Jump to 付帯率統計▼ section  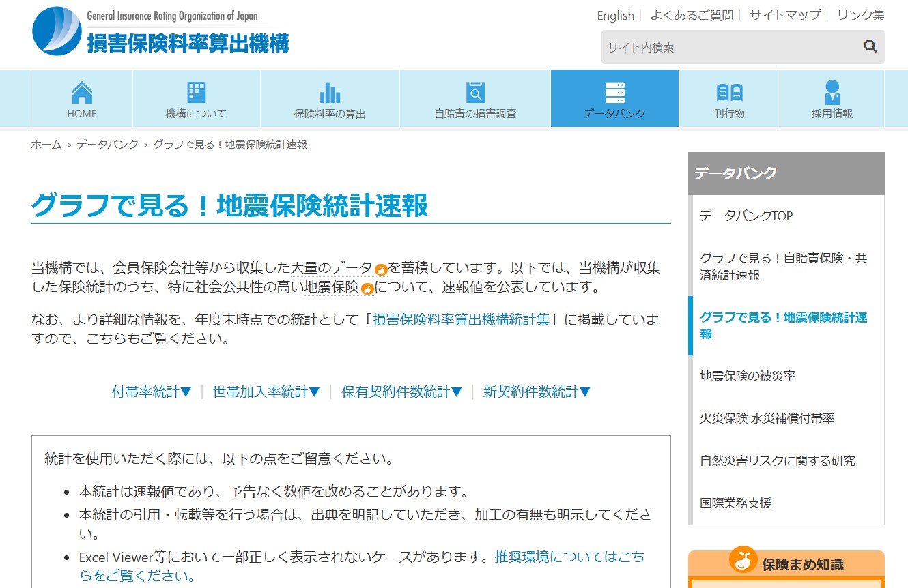click(x=152, y=392)
